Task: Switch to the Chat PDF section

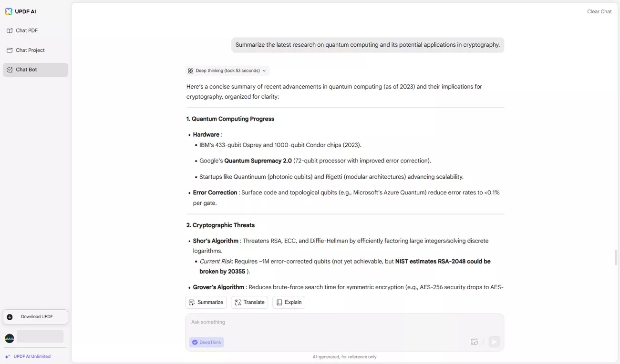Action: tap(27, 30)
